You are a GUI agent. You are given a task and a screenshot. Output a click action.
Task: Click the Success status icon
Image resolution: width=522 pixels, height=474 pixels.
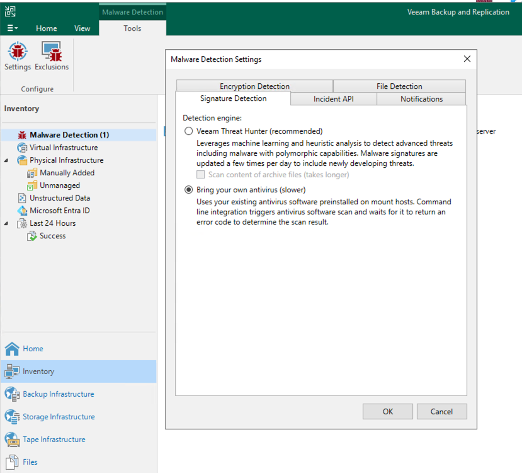pyautogui.click(x=32, y=236)
